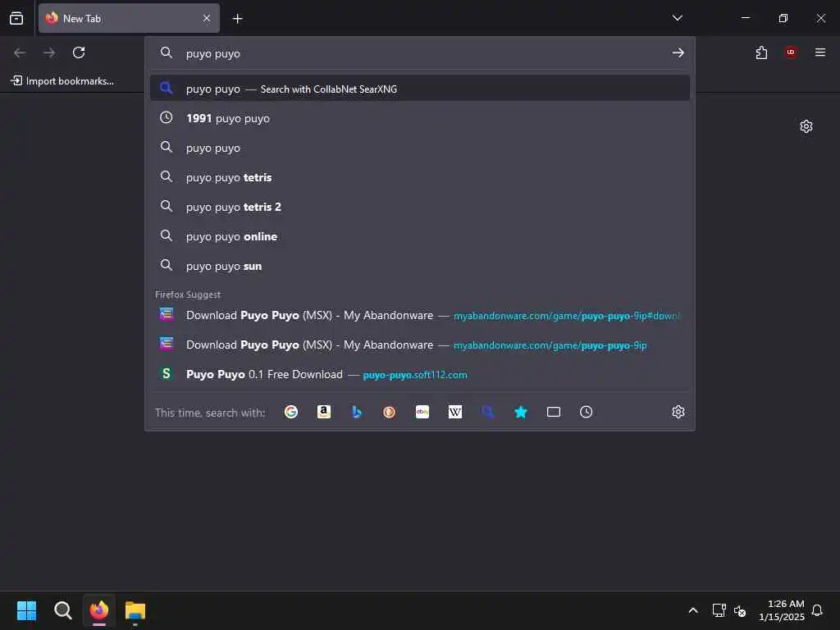Click the muted volume tray icon

point(740,610)
